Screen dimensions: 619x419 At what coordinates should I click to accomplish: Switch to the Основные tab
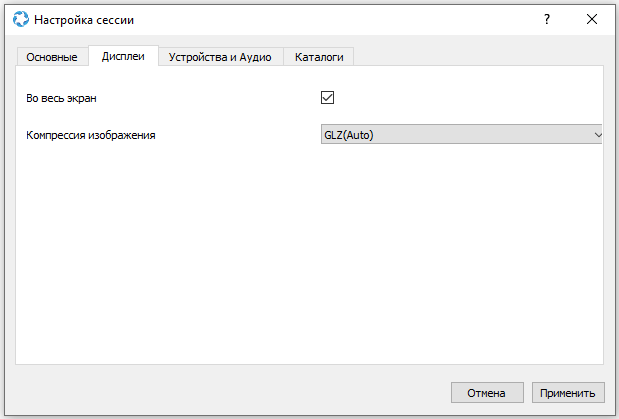pos(52,57)
